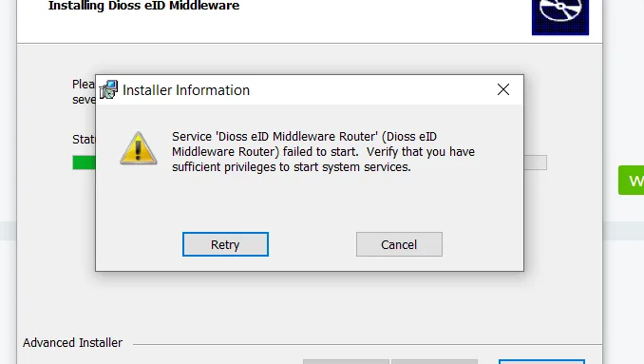
Task: Click the first grayed-out bottom wizard button
Action: pyautogui.click(x=346, y=361)
